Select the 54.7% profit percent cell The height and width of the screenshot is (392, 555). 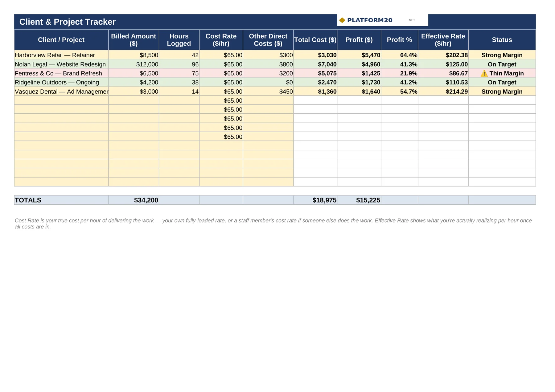point(399,91)
